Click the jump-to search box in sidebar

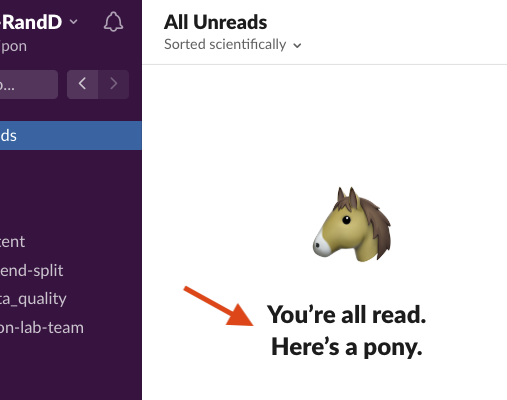(x=29, y=84)
